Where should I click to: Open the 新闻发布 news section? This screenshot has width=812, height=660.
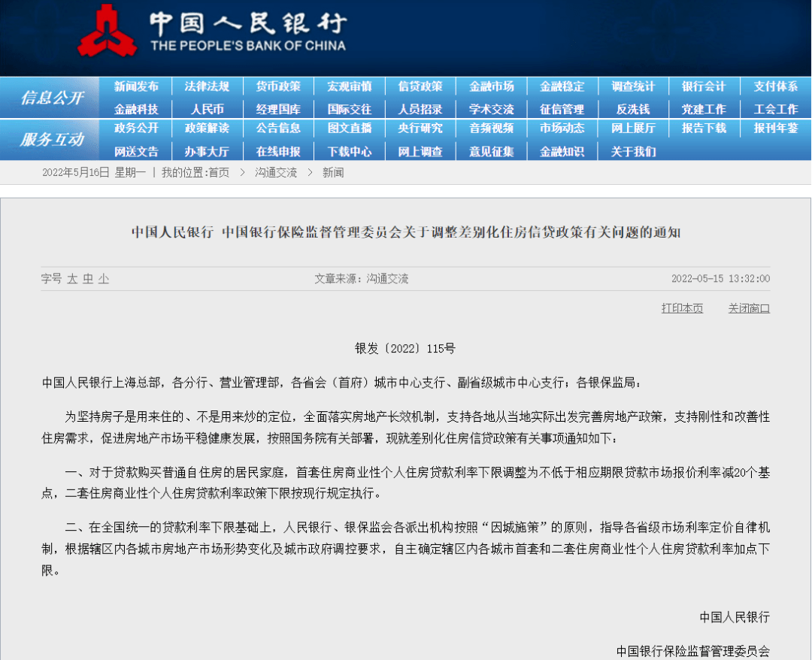pos(136,86)
